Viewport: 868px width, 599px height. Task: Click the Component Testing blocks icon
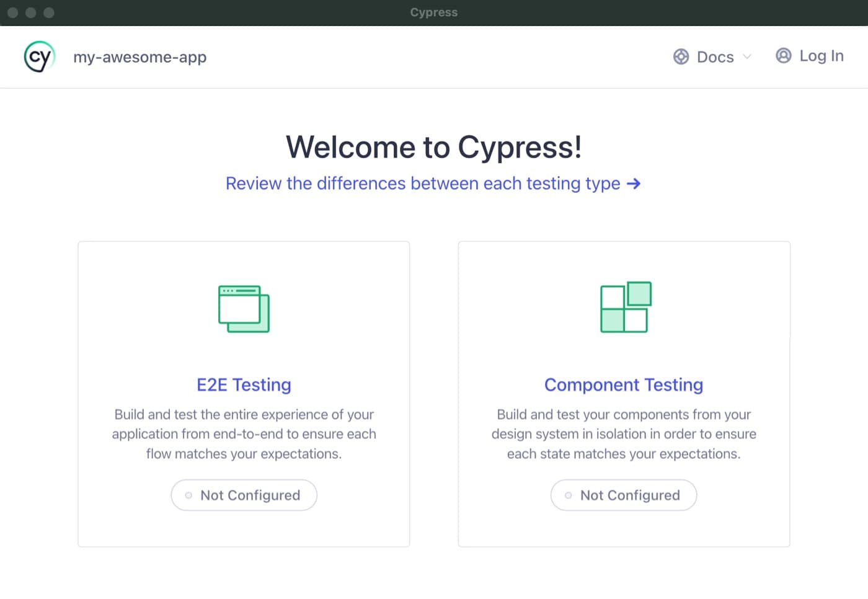tap(626, 307)
